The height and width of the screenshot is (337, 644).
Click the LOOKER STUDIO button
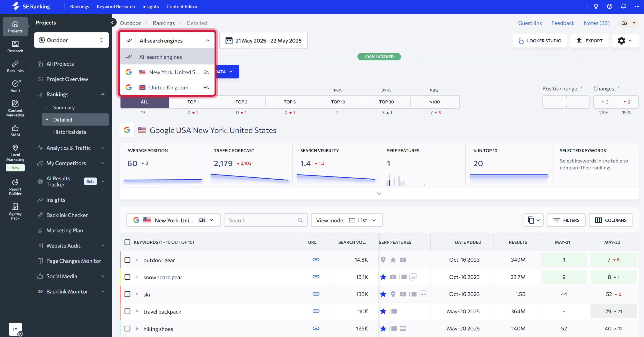(539, 41)
